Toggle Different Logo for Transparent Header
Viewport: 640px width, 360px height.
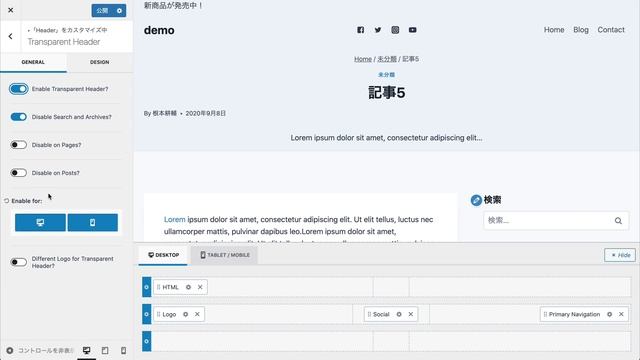tap(19, 262)
